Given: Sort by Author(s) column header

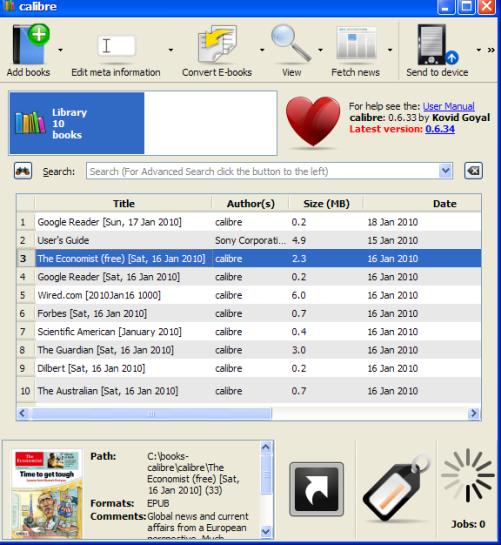Looking at the screenshot, I should 250,203.
